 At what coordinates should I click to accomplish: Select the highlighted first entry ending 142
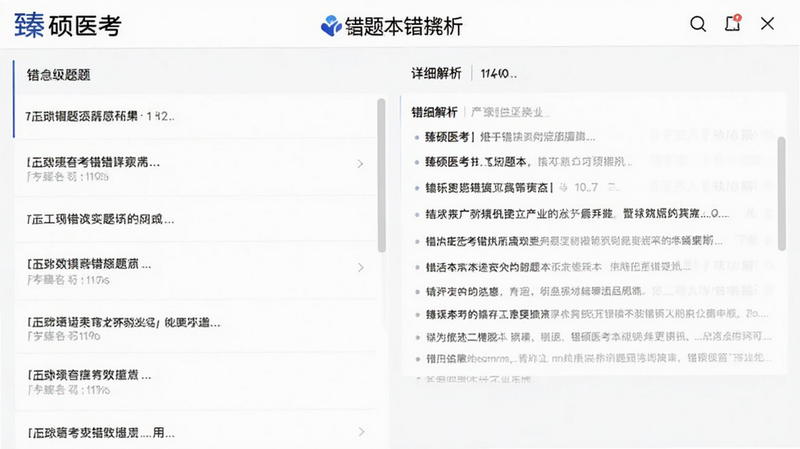(x=196, y=116)
